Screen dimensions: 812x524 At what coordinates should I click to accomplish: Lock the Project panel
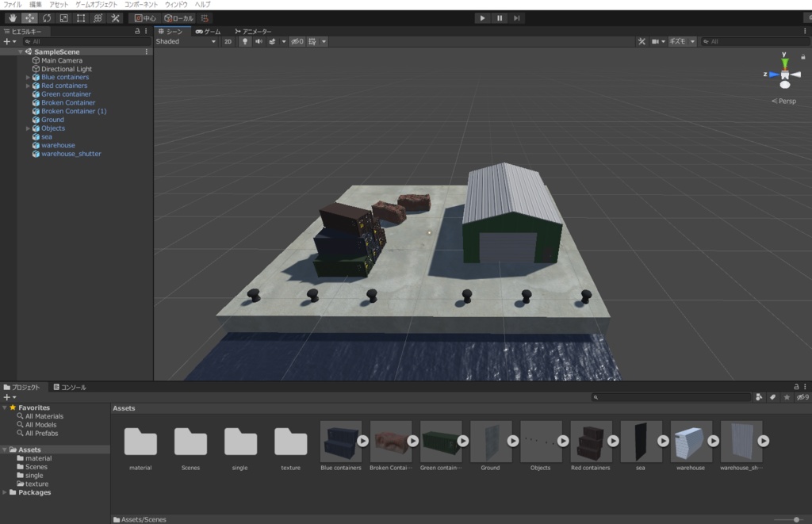click(796, 387)
